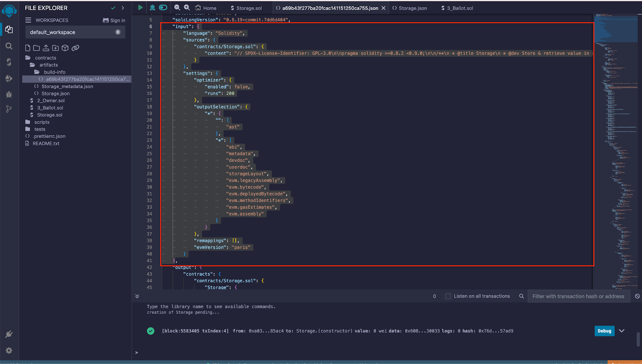Viewport: 642px width, 364px height.
Task: Expand the Debug transaction chevron in terminal
Action: pyautogui.click(x=622, y=331)
